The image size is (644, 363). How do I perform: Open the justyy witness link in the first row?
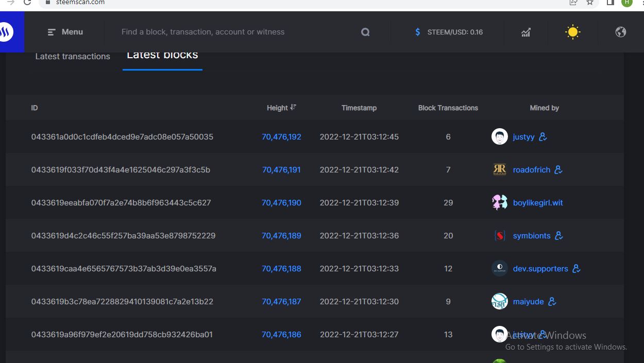[523, 137]
